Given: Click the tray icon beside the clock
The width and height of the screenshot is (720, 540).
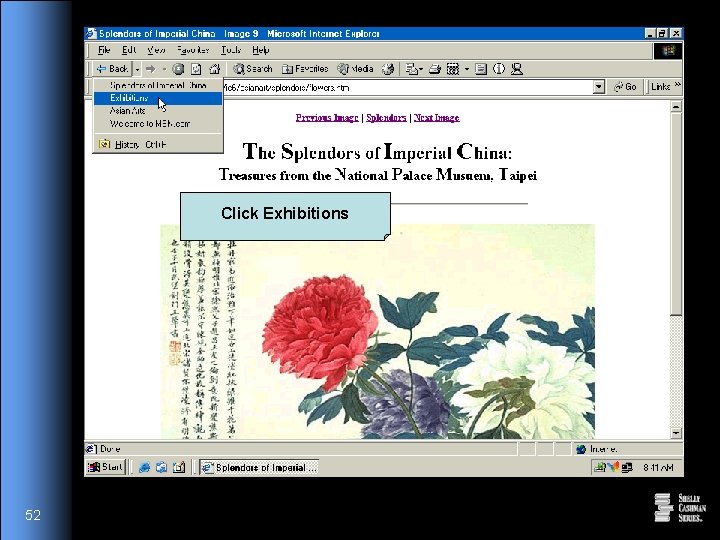Looking at the screenshot, I should 627,467.
